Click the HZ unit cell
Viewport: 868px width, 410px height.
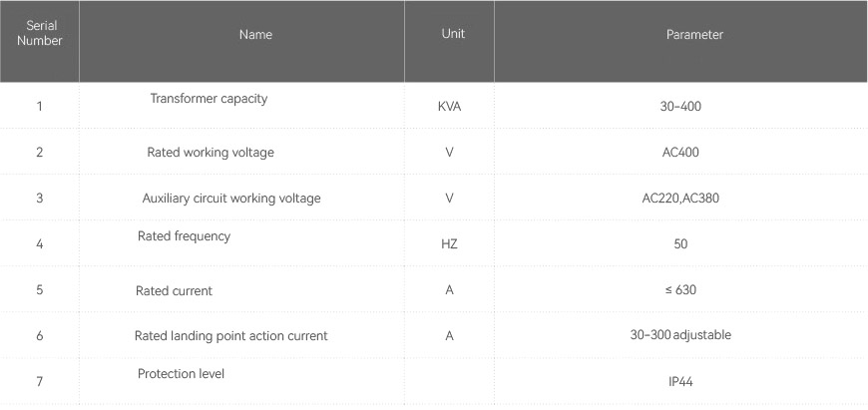(x=449, y=244)
